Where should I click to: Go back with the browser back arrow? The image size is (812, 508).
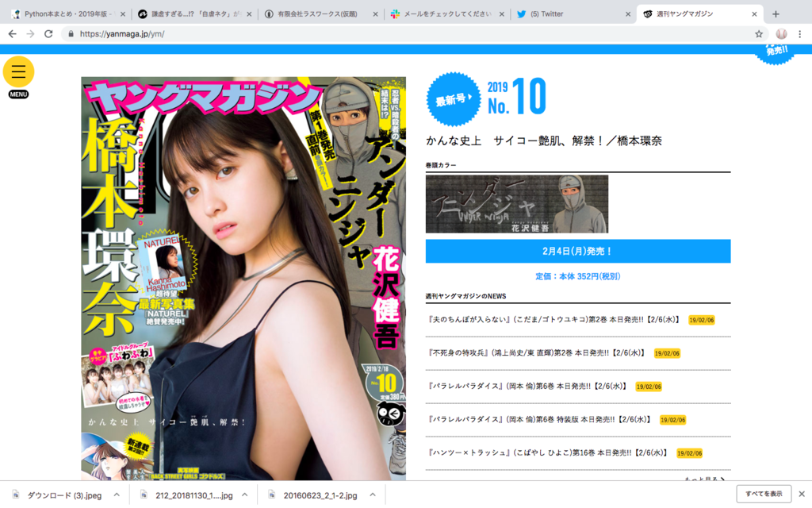[13, 34]
